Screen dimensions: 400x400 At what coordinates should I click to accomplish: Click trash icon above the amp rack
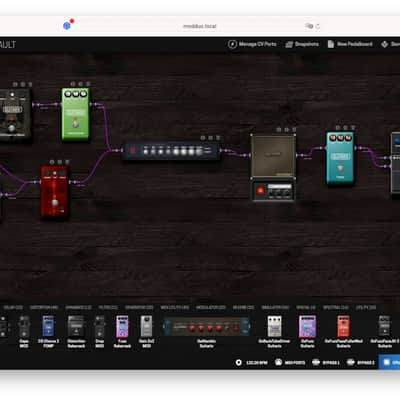[218, 138]
